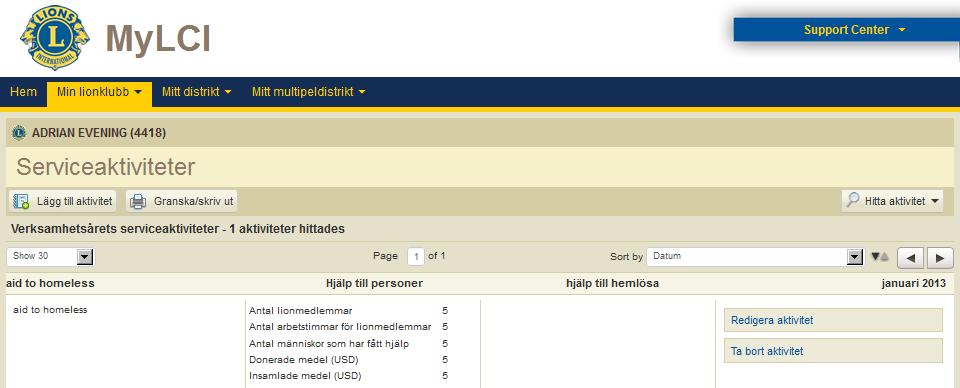Click the Antal lionmedlemmar row
The width and height of the screenshot is (960, 388).
[x=348, y=310]
